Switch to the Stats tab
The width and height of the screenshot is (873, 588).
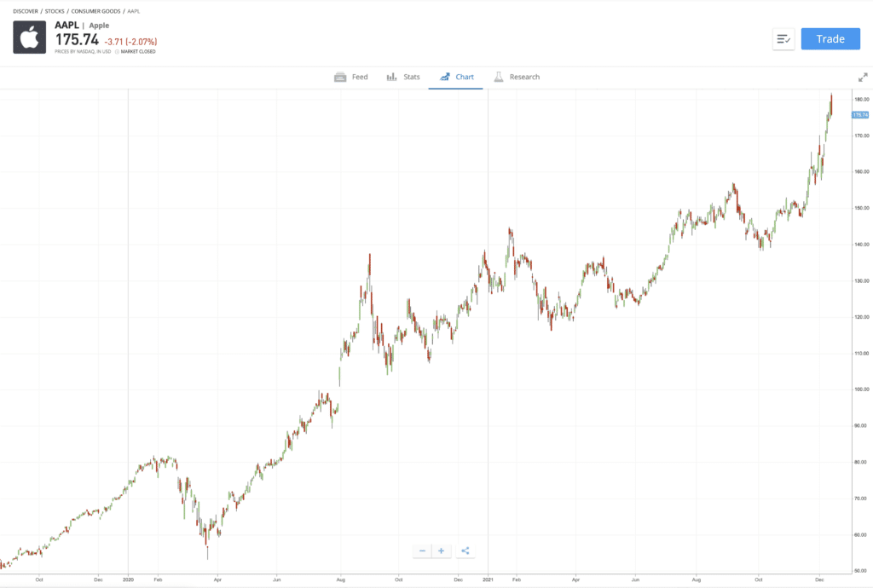coord(403,77)
